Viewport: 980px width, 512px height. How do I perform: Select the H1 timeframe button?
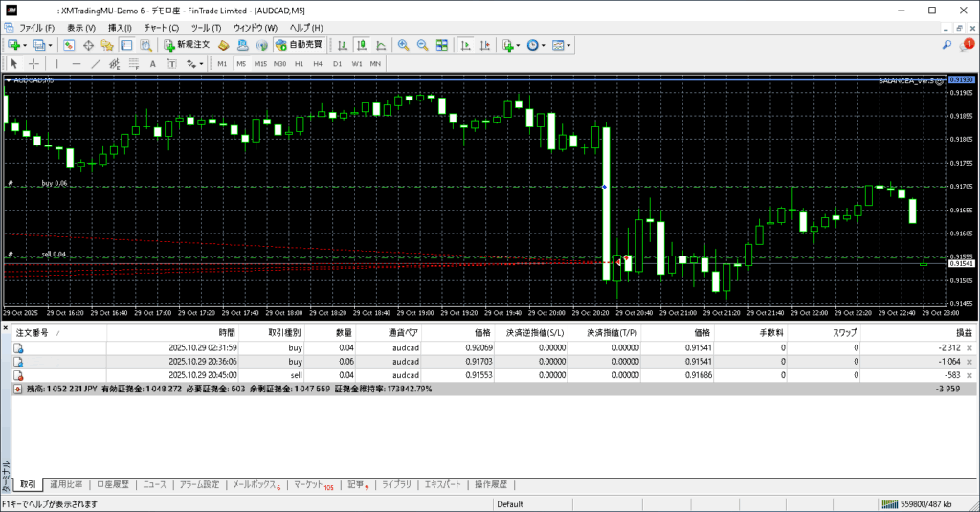[299, 63]
